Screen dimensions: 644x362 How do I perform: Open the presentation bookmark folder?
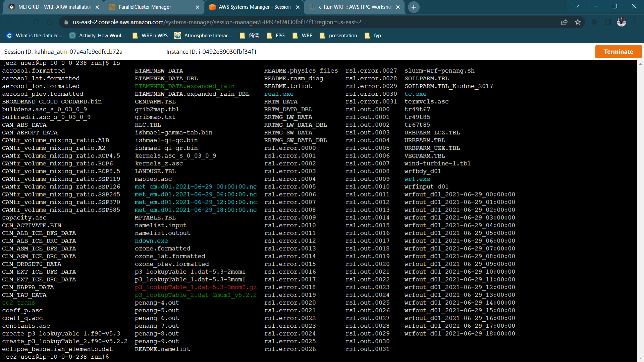click(x=338, y=36)
